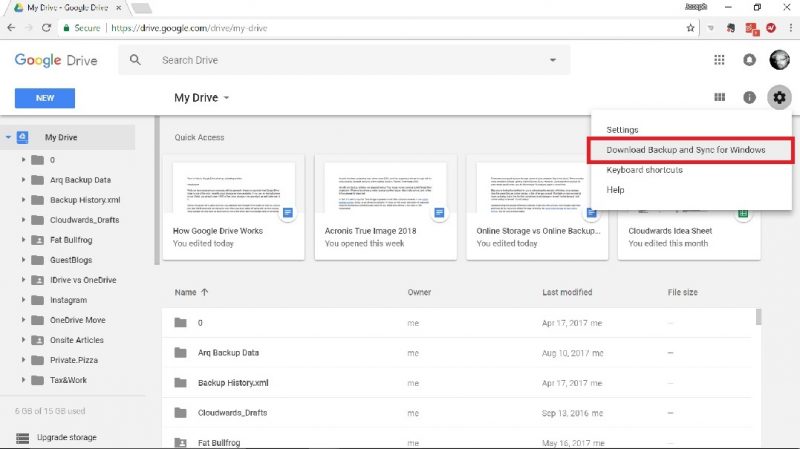Show the details info pane
800x449 pixels.
(749, 97)
